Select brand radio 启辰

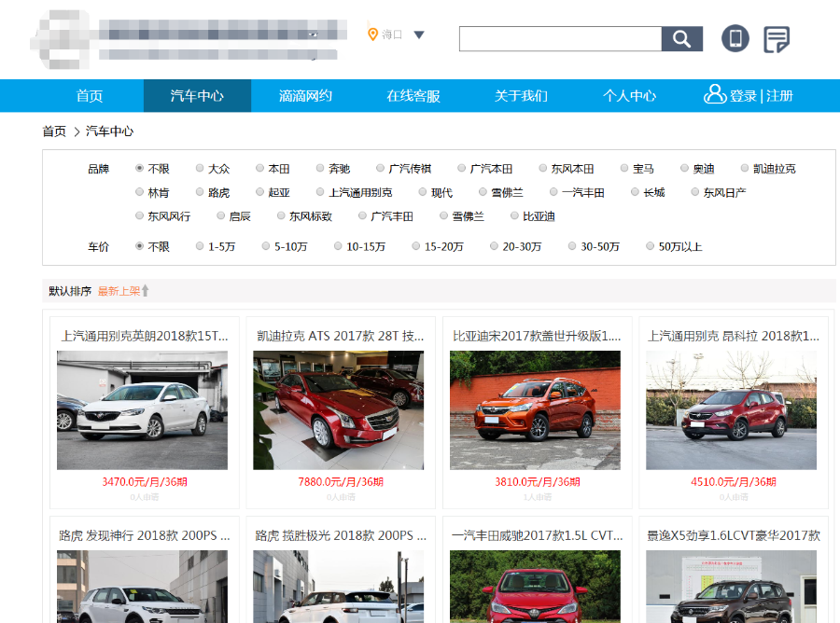tap(220, 215)
